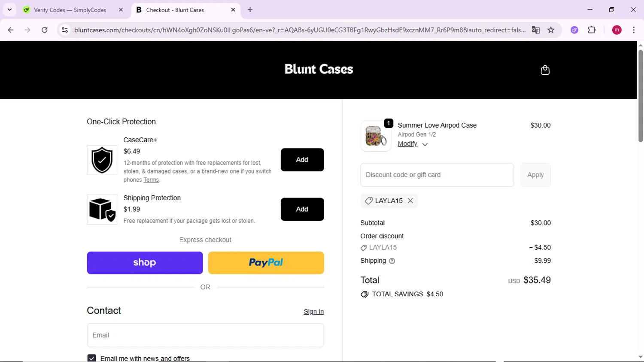The width and height of the screenshot is (644, 362).
Task: Open the Chrome profile avatar
Action: [617, 30]
